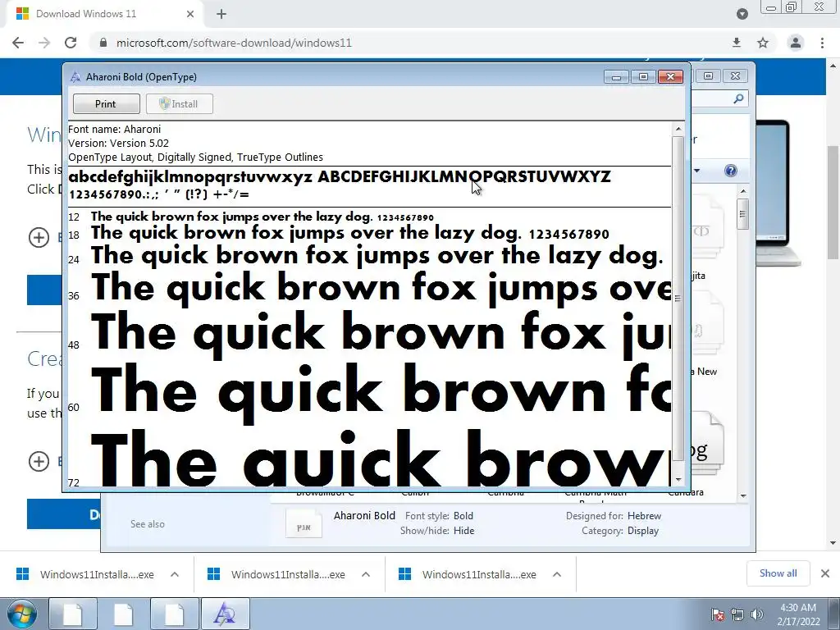Click the Hide value next to Show/hide

pos(464,531)
